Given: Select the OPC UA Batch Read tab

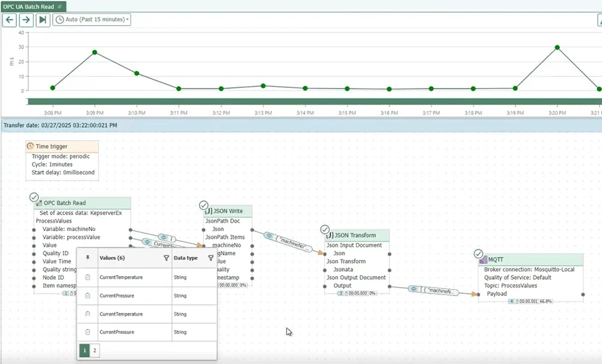Looking at the screenshot, I should [29, 6].
